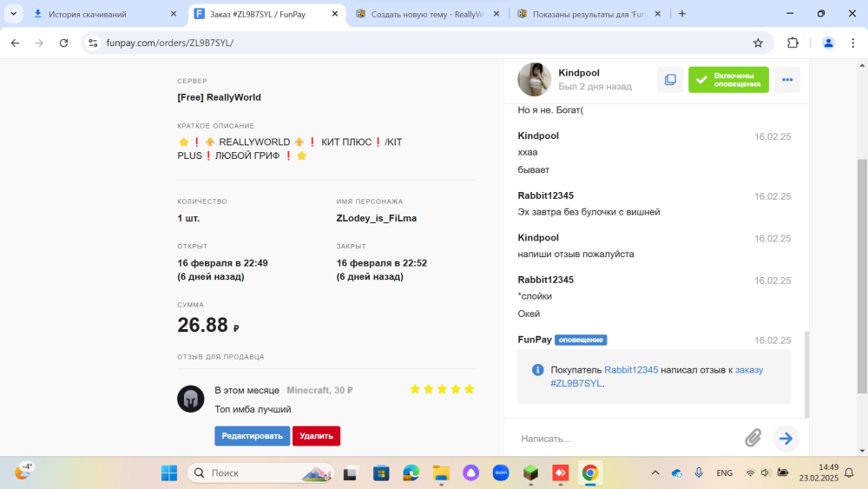Switch ENG input language
868x489 pixels.
pyautogui.click(x=725, y=473)
